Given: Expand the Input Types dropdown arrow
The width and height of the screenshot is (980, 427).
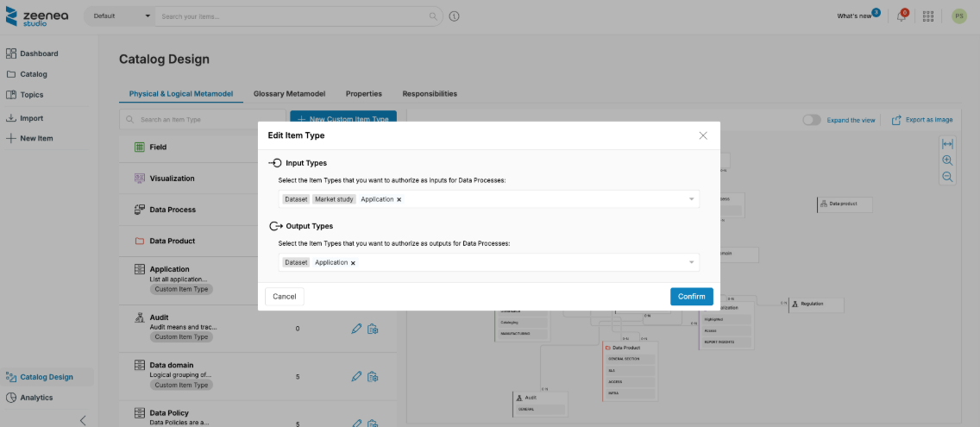Looking at the screenshot, I should coord(691,199).
